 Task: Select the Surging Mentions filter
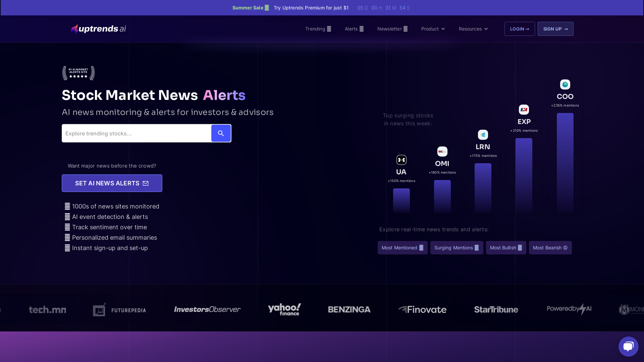[457, 248]
